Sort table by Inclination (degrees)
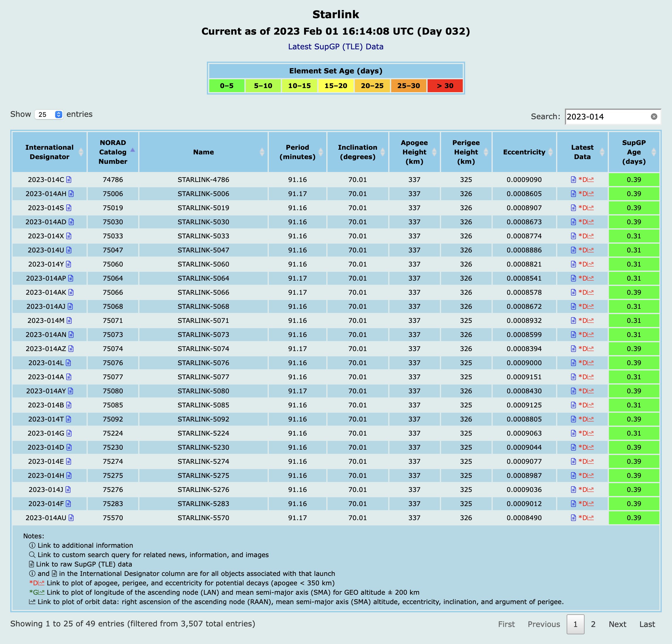This screenshot has height=644, width=672. point(358,152)
